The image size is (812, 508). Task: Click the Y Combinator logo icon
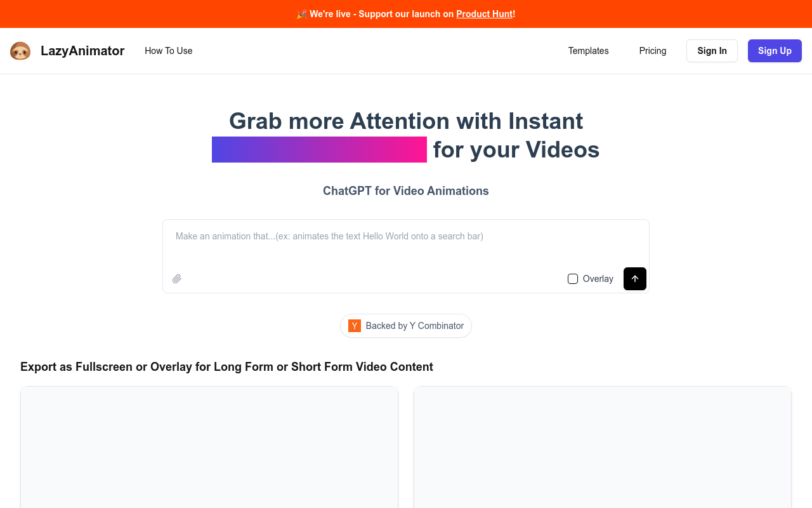coord(355,326)
